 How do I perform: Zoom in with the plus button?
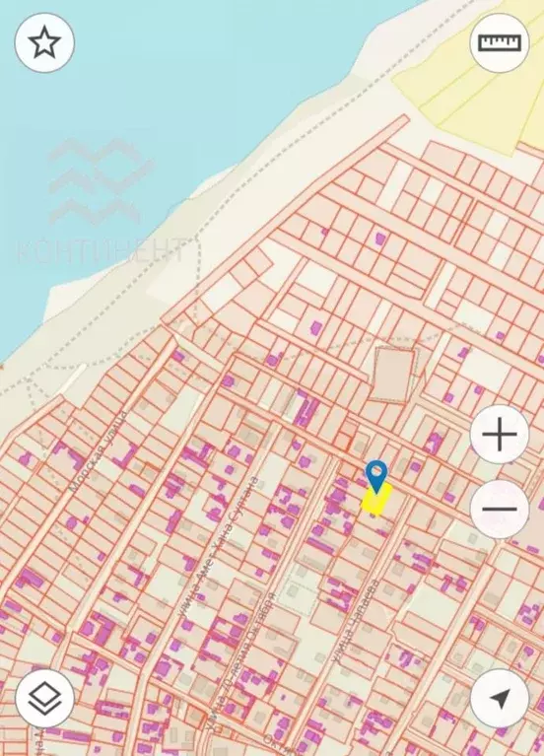pyautogui.click(x=500, y=435)
